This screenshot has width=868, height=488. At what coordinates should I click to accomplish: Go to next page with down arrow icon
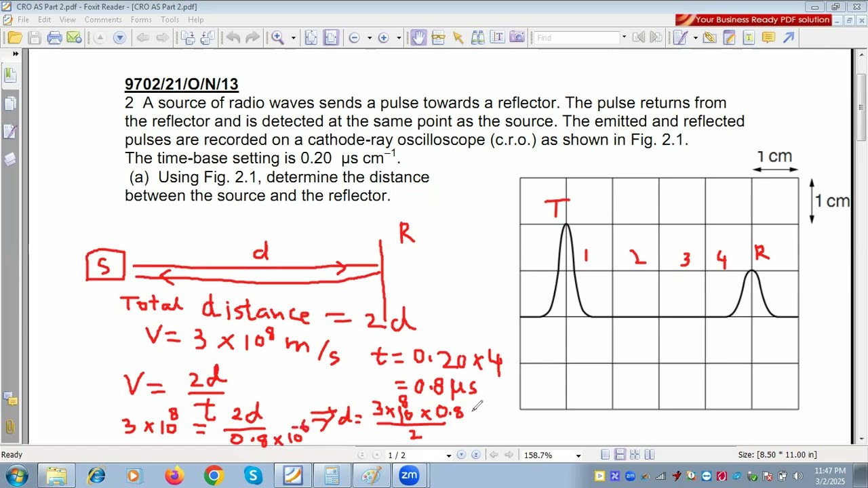tap(119, 38)
